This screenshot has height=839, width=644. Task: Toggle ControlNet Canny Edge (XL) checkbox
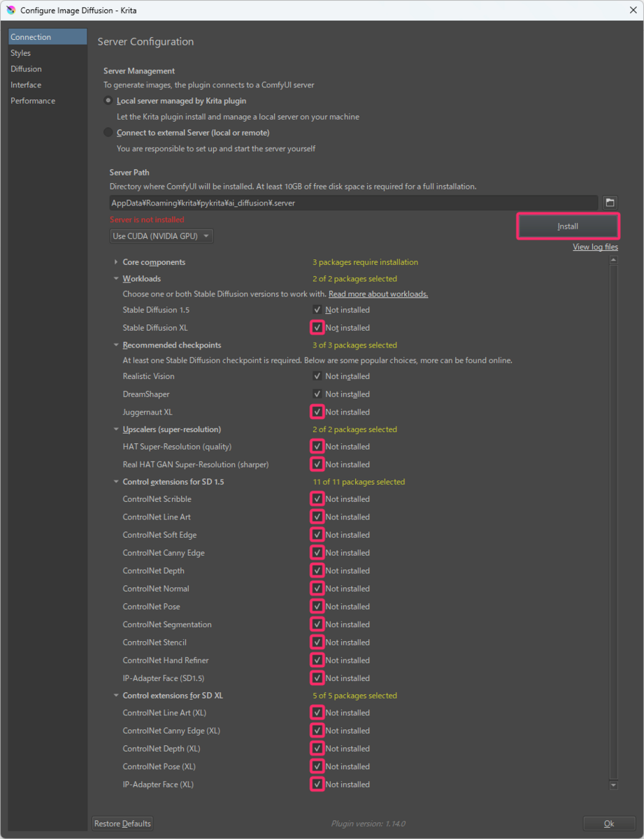(x=317, y=731)
